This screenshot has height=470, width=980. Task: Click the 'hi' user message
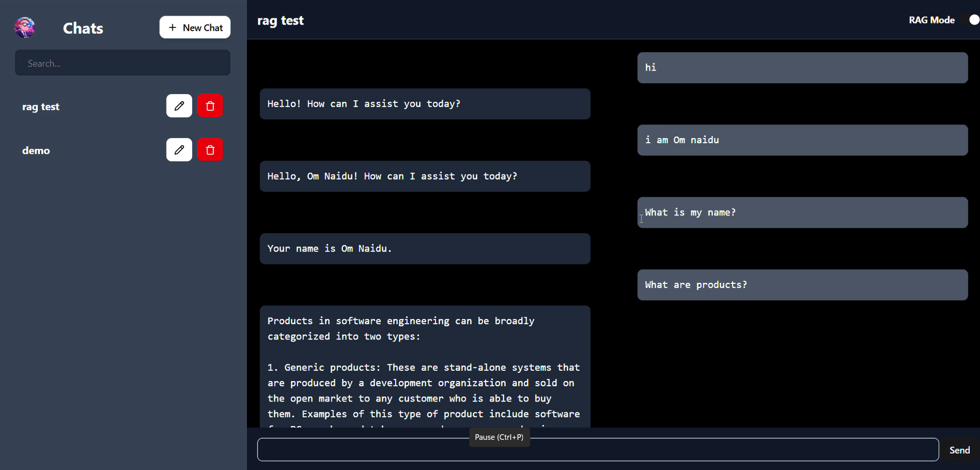(x=802, y=68)
